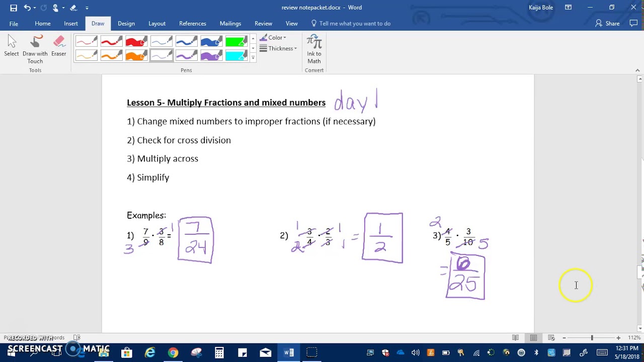
Task: Expand the Pens gallery More arrow
Action: (x=253, y=58)
